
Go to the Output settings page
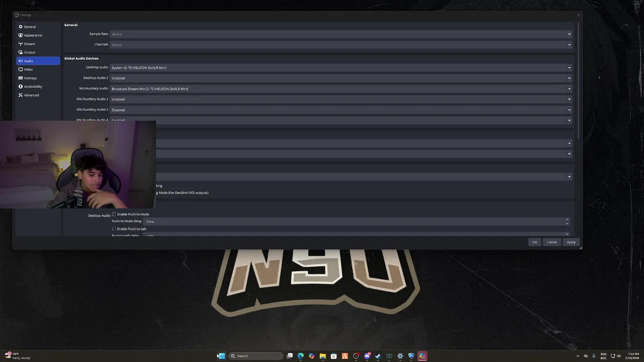click(38, 52)
